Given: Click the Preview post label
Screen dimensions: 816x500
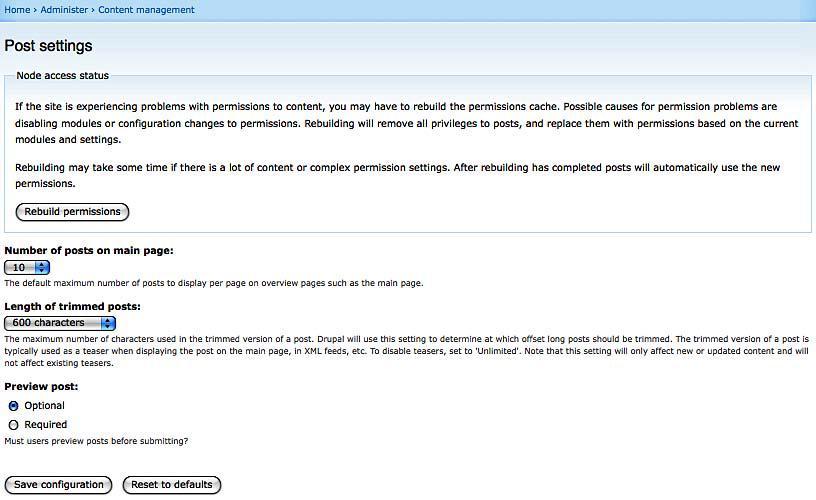Looking at the screenshot, I should (x=41, y=387).
